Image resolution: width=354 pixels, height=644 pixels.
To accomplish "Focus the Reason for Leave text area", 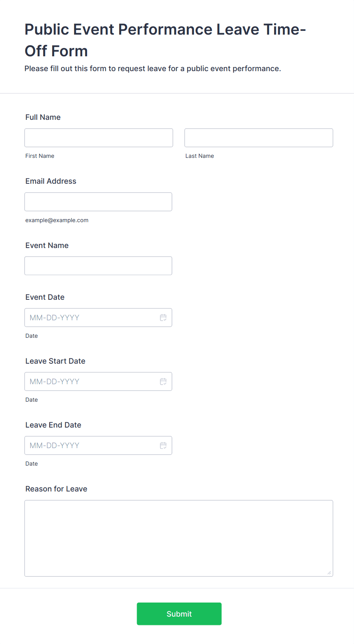I will tap(179, 538).
